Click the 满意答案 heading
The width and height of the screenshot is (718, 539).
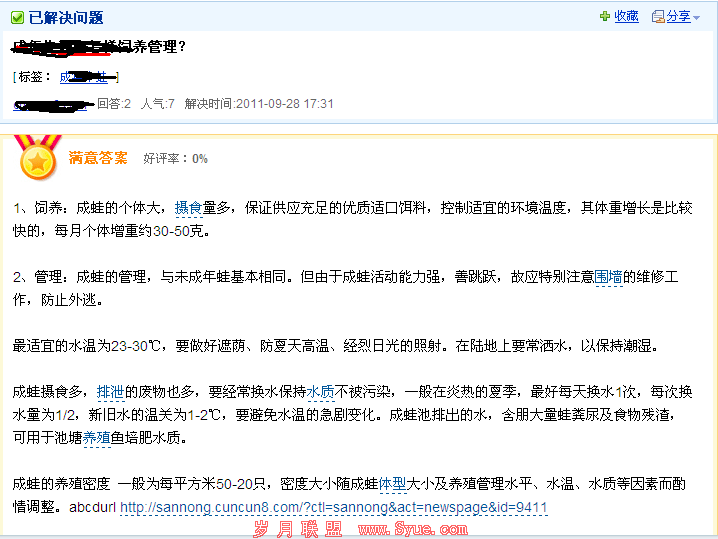coord(98,158)
